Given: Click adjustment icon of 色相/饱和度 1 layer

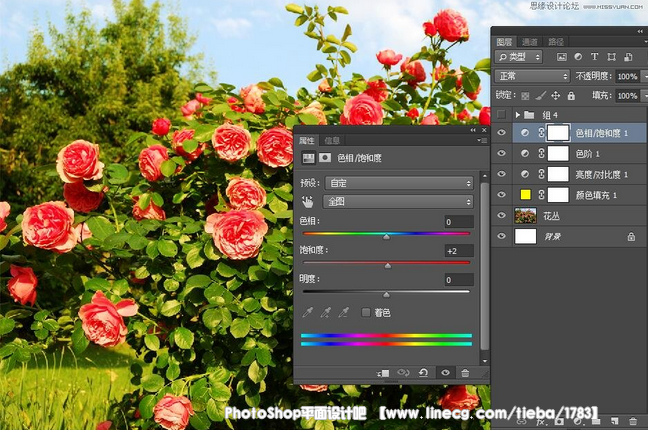Looking at the screenshot, I should (x=525, y=133).
